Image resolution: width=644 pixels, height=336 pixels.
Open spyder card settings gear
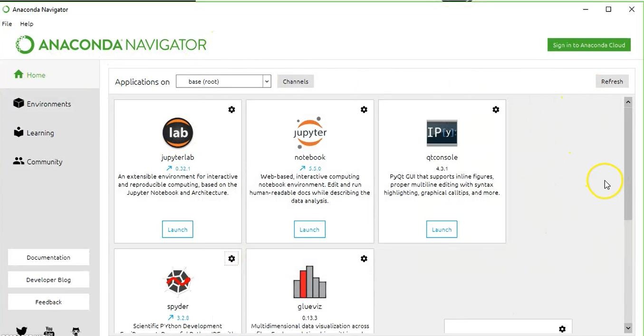(231, 259)
